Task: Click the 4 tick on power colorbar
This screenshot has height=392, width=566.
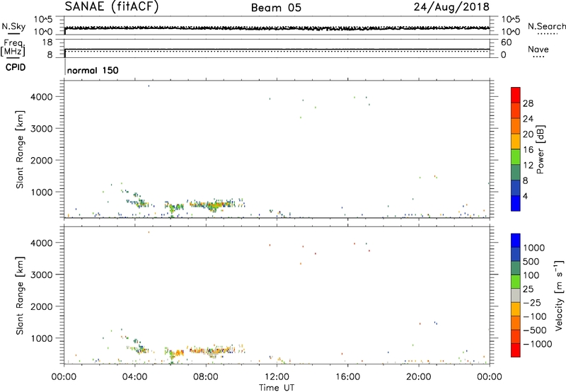Action: (x=525, y=196)
